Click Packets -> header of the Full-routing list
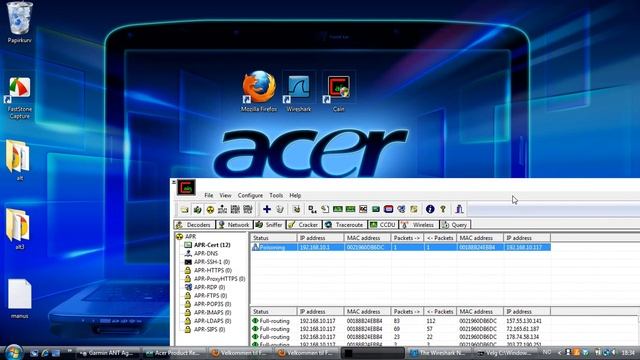Image resolution: width=640 pixels, height=360 pixels. coord(407,311)
